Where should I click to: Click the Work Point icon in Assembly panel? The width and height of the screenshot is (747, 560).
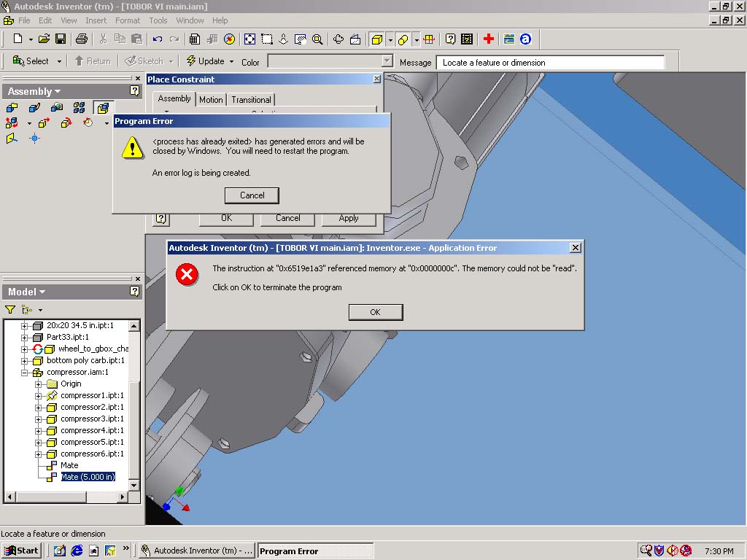pyautogui.click(x=34, y=139)
